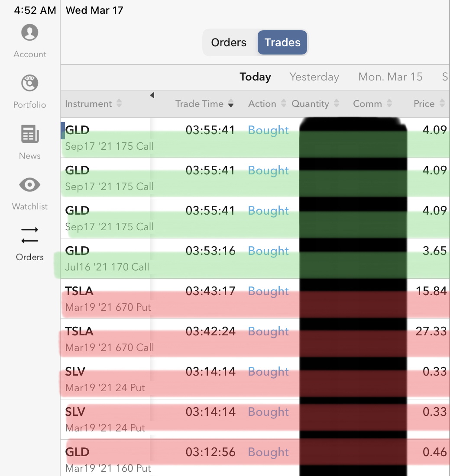This screenshot has width=450, height=476.
Task: Open the Account sidebar icon
Action: 29,33
